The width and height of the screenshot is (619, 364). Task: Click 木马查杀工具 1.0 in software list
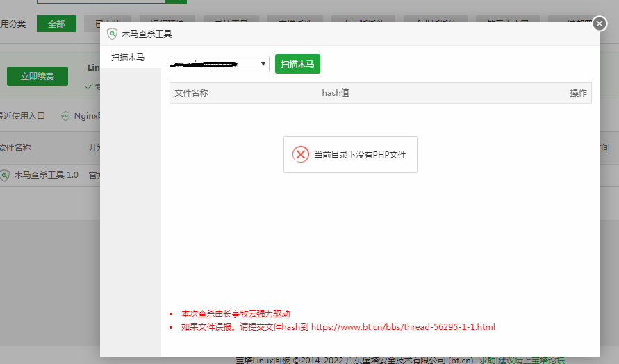click(46, 175)
